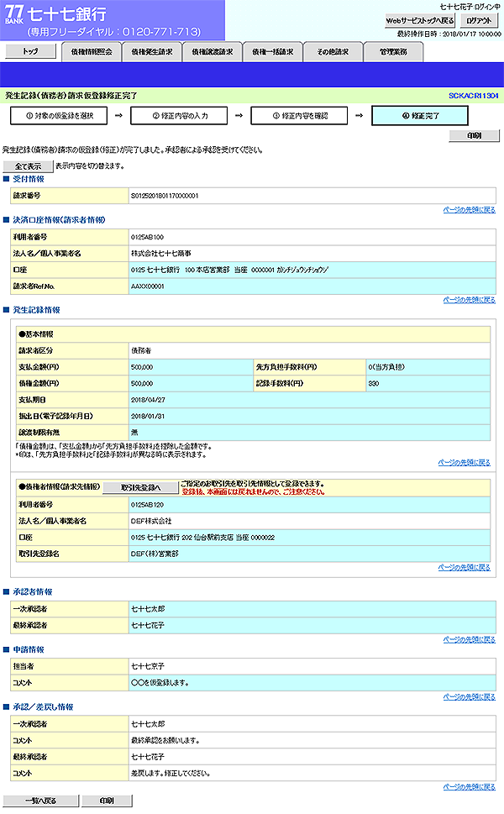Viewport: 504px width, 814px height.
Task: Click 取引先登録名 value DEF(株)営業部
Action: 155,554
